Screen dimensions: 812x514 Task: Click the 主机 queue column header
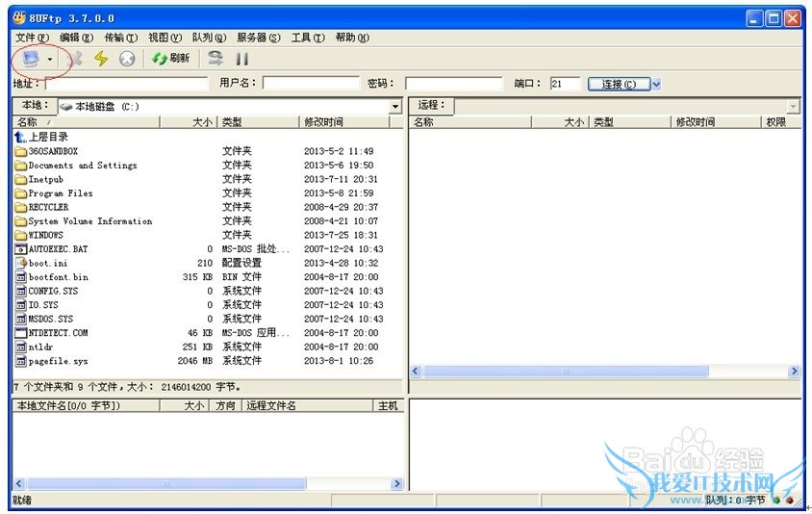coord(388,405)
